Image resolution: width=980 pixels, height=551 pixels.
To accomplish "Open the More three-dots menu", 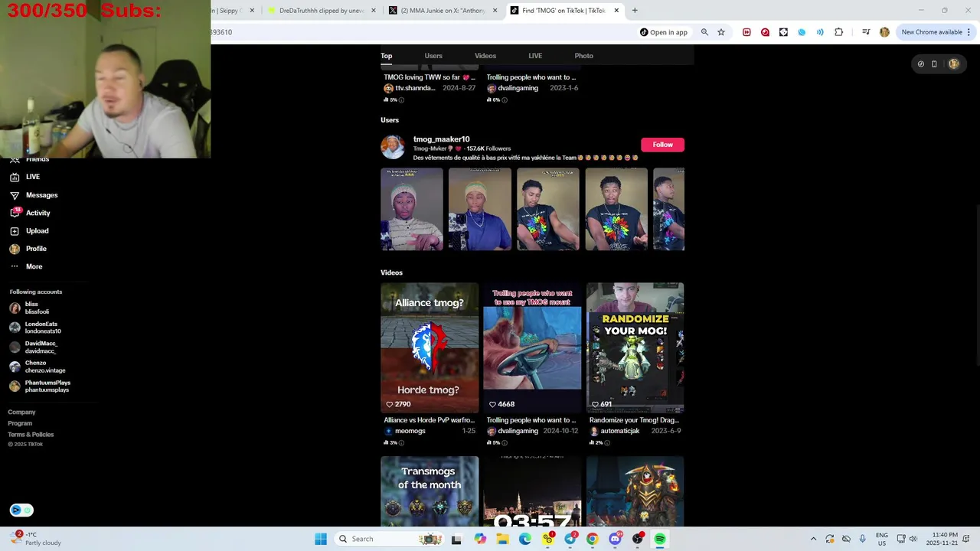I will [x=15, y=266].
